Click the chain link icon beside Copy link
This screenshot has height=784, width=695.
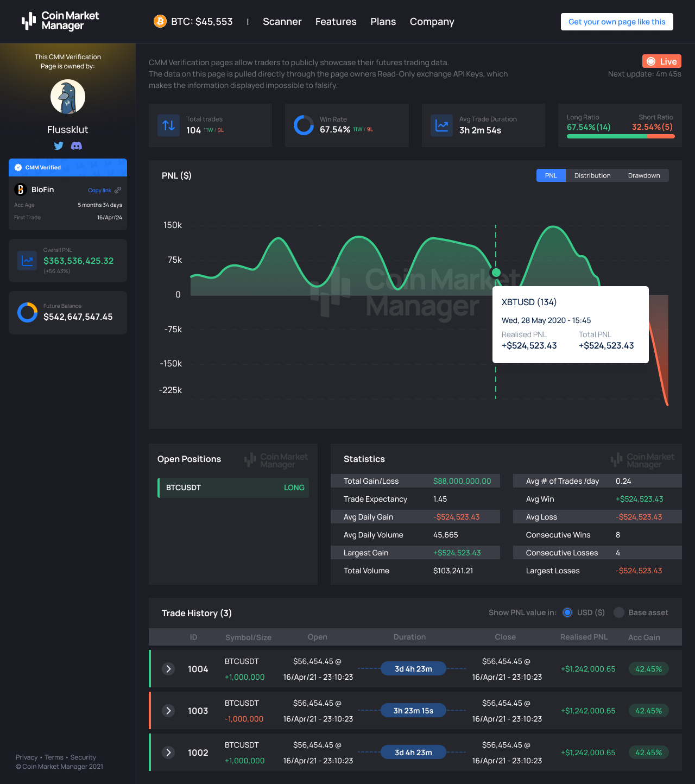click(118, 190)
